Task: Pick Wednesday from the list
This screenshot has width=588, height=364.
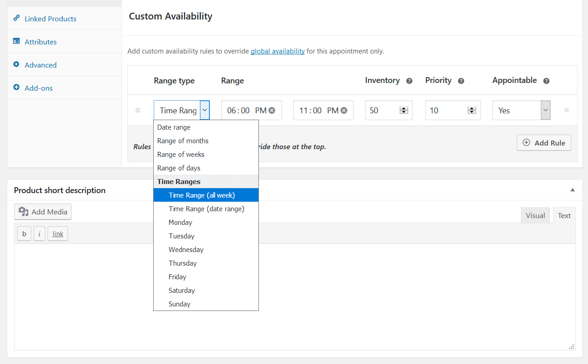Action: pos(206,250)
